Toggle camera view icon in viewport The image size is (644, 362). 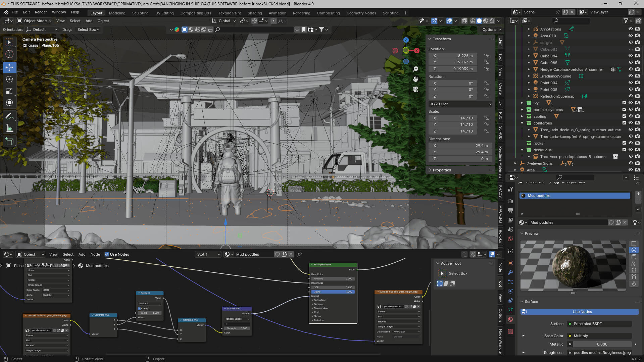click(415, 89)
